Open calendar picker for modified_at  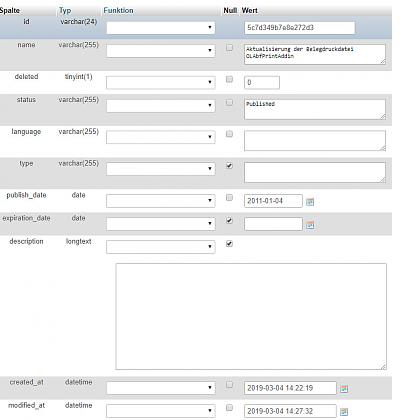tap(344, 412)
